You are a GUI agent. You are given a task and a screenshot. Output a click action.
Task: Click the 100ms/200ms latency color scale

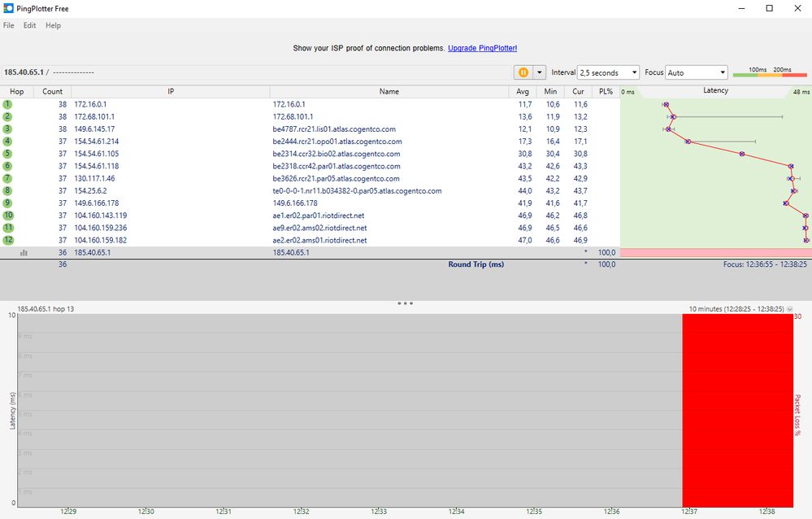click(771, 72)
